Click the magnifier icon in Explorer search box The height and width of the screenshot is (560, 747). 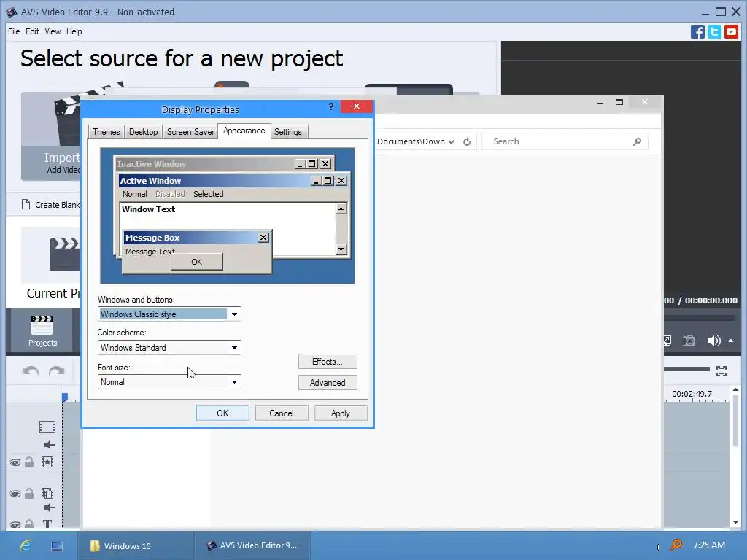tap(637, 141)
